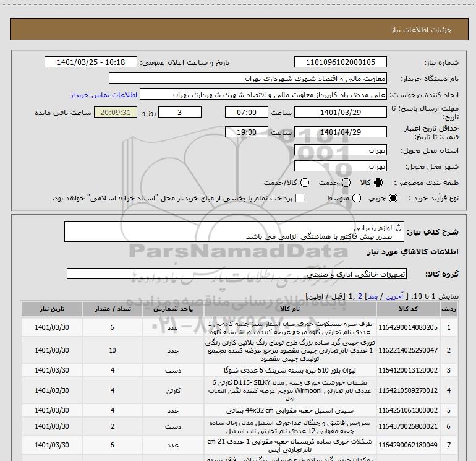The height and width of the screenshot is (461, 476).
Task: Click the جزئیات اطلاعات نیاز header title
Action: point(422,30)
